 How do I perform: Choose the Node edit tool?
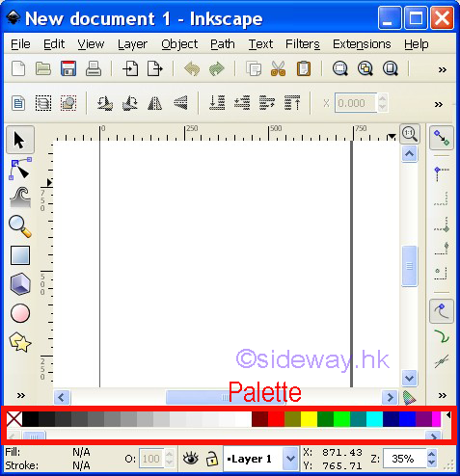point(20,169)
